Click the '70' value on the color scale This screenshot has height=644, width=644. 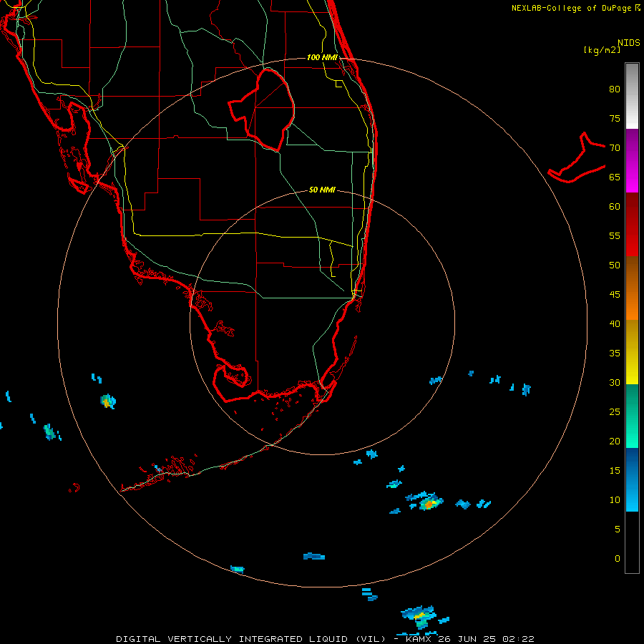pos(615,148)
